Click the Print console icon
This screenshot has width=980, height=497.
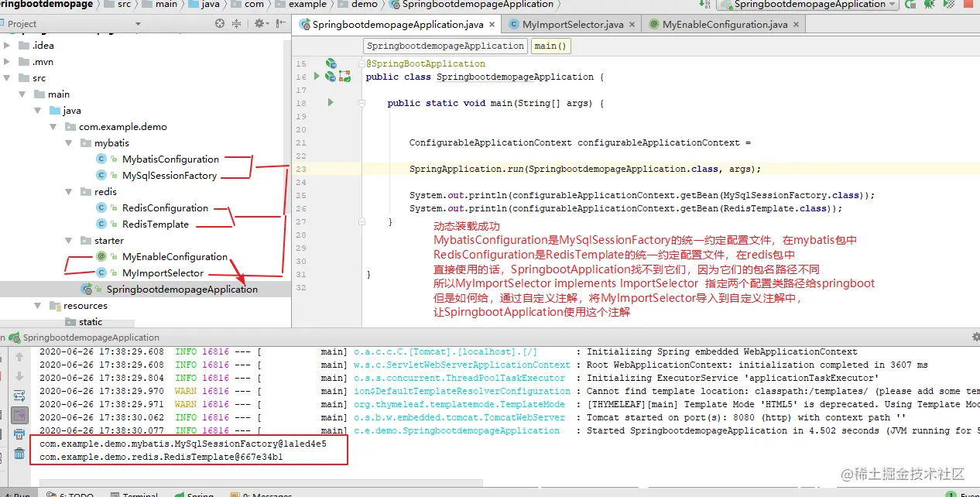tap(19, 434)
